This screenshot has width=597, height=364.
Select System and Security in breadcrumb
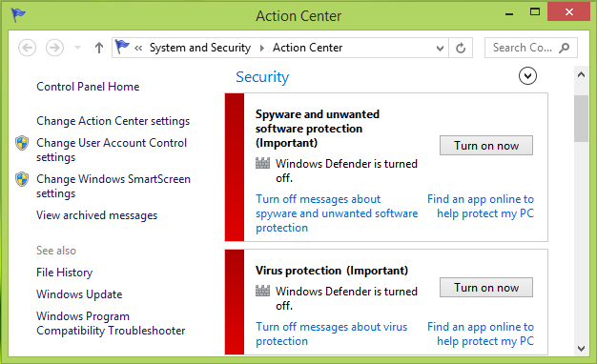[x=200, y=48]
